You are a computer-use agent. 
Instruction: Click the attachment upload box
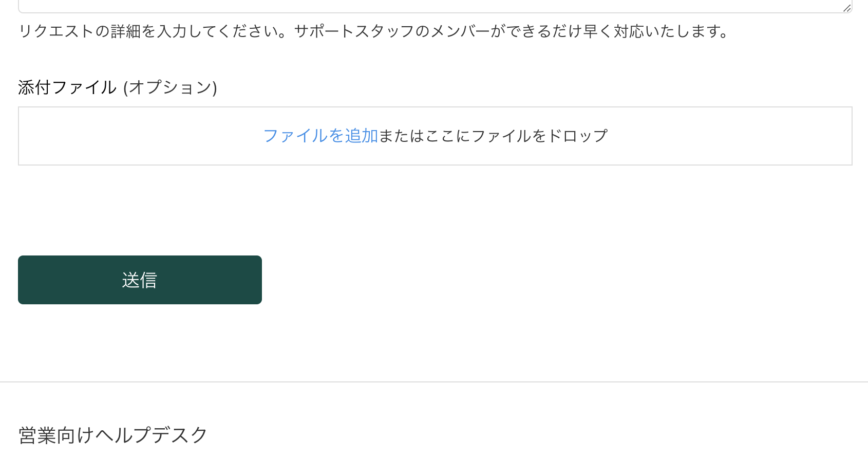[x=435, y=136]
